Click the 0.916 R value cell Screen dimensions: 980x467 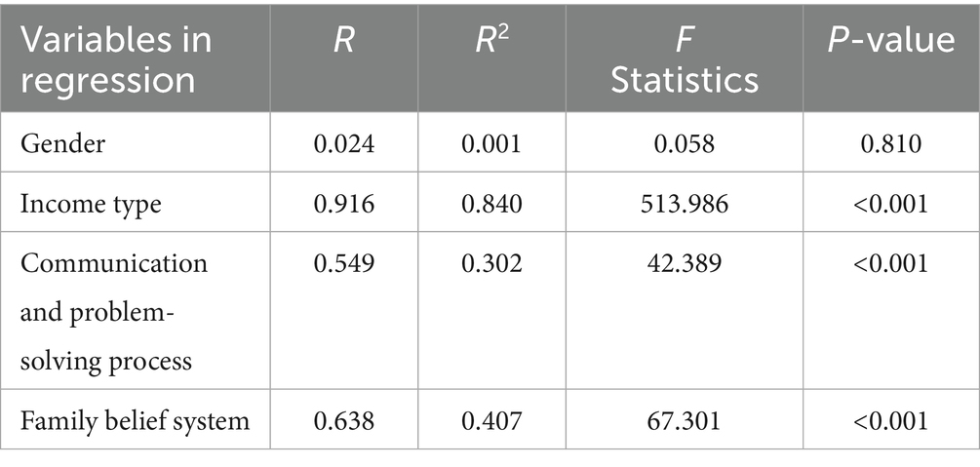pyautogui.click(x=345, y=204)
